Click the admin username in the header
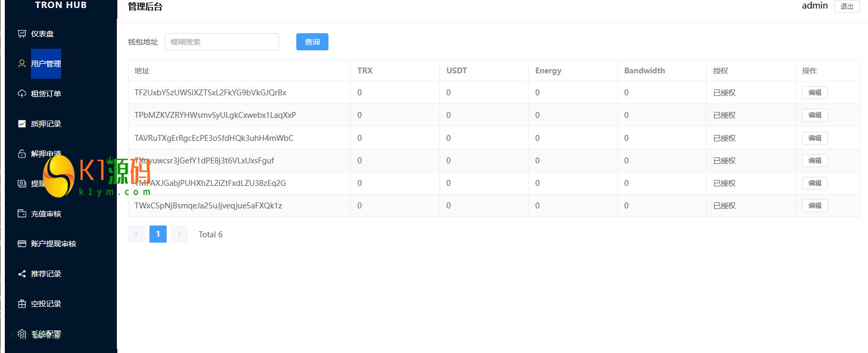Image resolution: width=868 pixels, height=353 pixels. pos(815,6)
